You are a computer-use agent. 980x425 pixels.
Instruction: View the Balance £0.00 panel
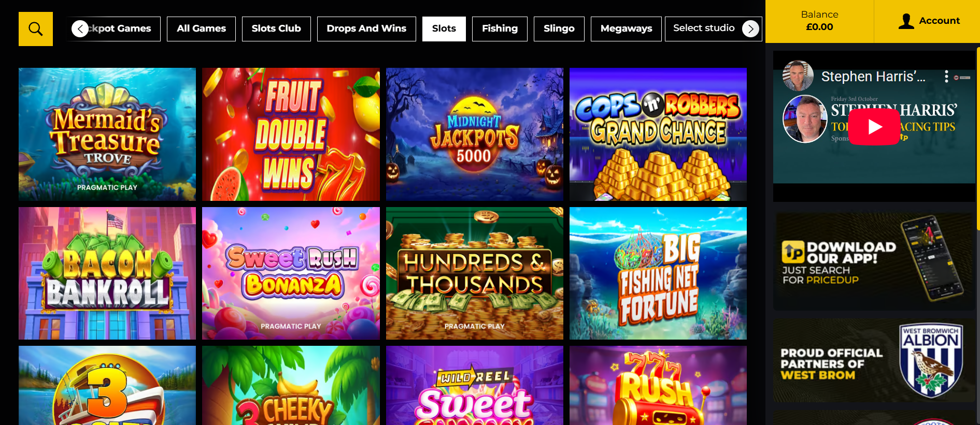pyautogui.click(x=819, y=21)
